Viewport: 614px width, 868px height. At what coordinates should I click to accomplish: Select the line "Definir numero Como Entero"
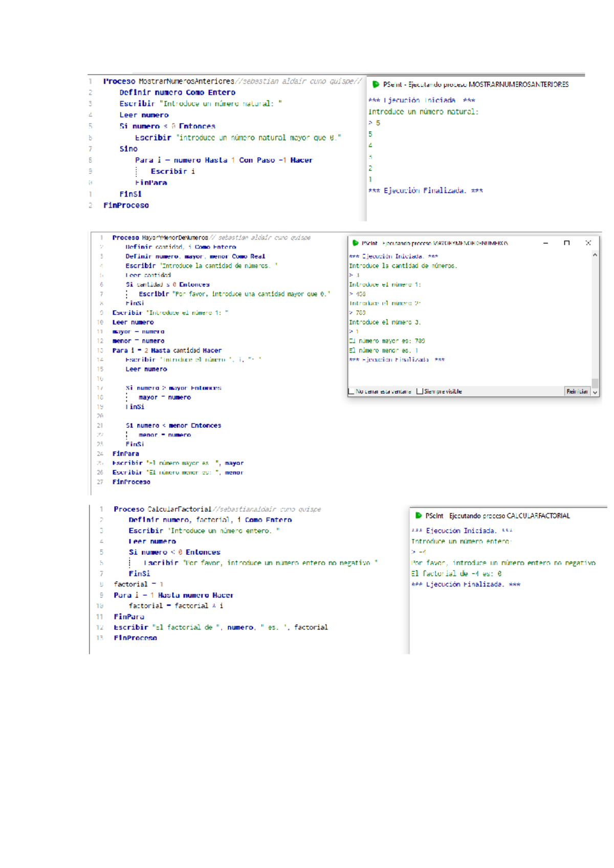[178, 93]
